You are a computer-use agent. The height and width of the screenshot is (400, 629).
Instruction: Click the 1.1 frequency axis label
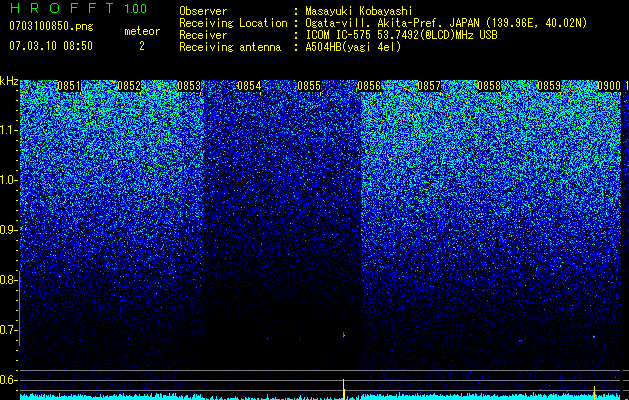pos(9,130)
